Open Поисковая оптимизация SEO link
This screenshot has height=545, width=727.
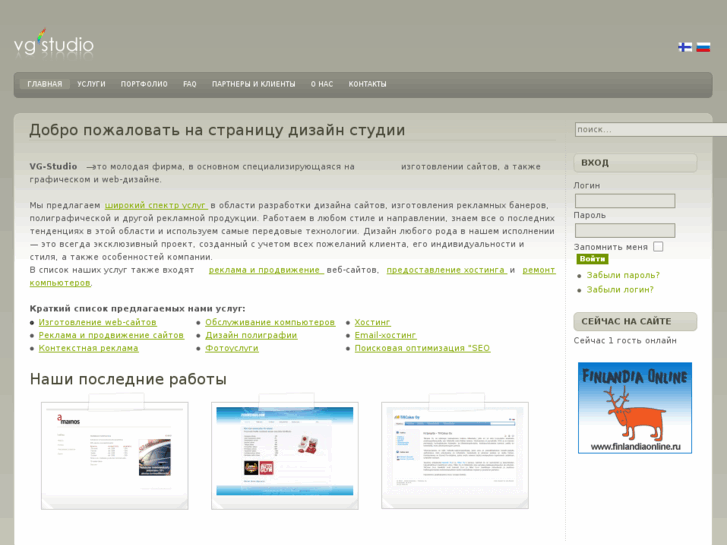coord(422,348)
